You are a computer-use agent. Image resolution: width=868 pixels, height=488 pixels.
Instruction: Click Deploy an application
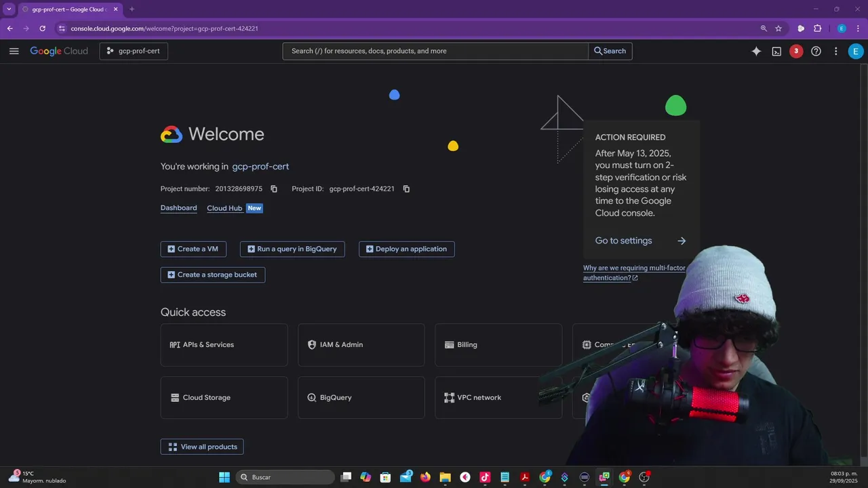pyautogui.click(x=407, y=249)
